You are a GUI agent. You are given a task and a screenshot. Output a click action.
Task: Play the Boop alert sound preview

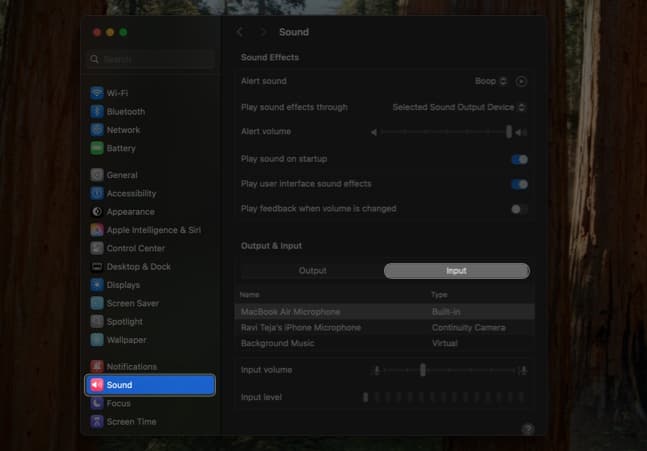click(521, 81)
